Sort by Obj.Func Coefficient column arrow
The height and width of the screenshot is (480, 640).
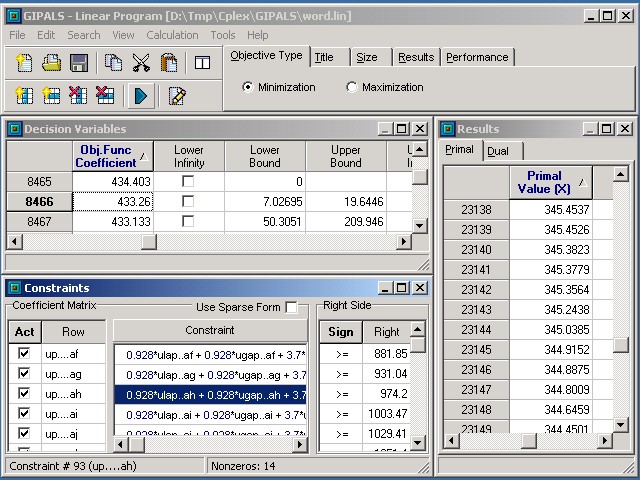[x=144, y=157]
